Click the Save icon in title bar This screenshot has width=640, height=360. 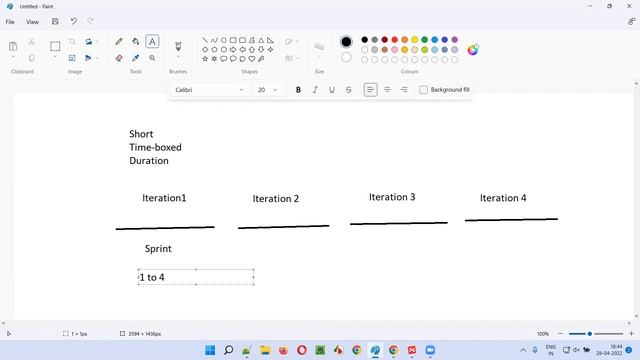pyautogui.click(x=55, y=22)
